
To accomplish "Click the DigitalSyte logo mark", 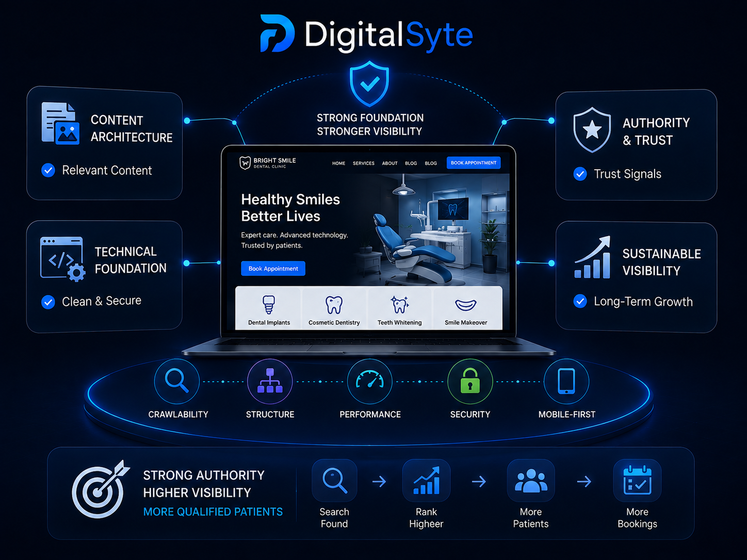I will tap(277, 34).
